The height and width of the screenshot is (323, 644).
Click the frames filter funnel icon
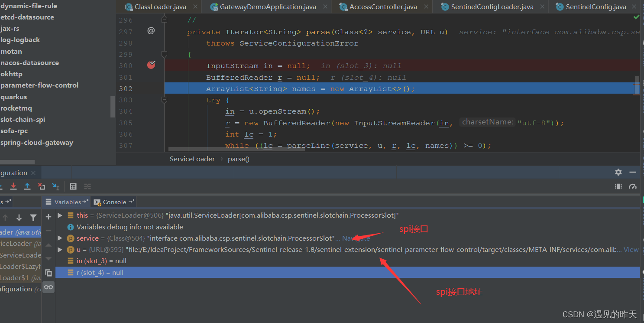point(33,218)
